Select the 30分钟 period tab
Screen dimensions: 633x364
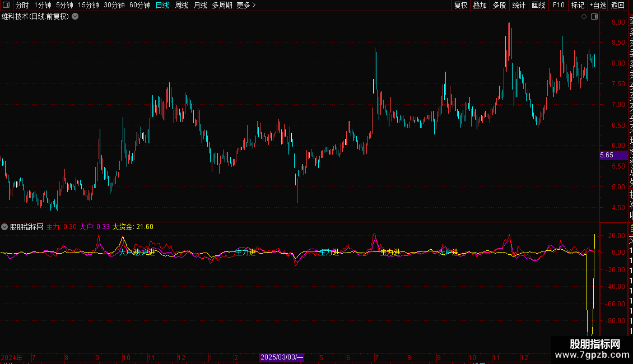coord(114,5)
